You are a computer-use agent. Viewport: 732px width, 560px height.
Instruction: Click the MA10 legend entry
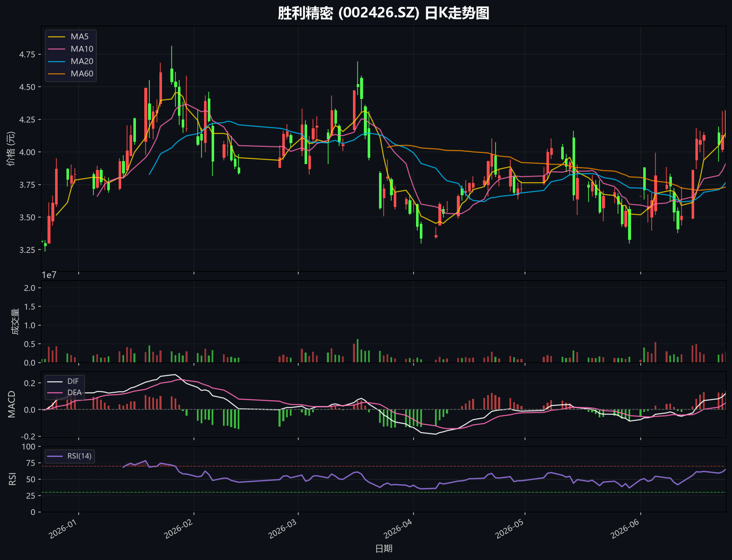70,49
